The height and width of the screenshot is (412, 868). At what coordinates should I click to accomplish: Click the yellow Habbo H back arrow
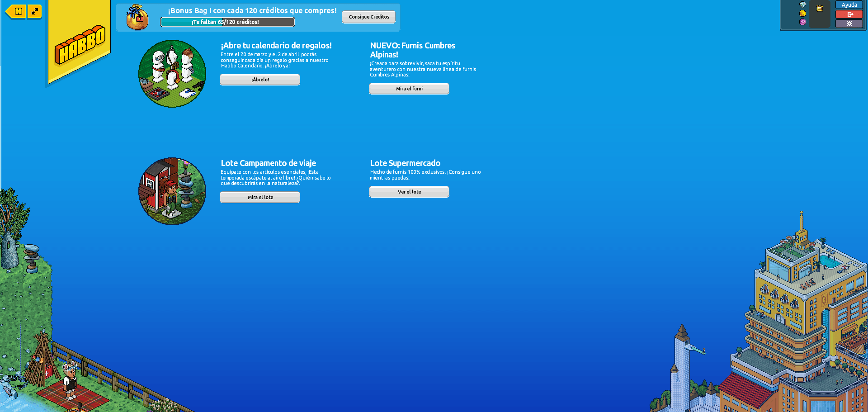click(x=16, y=11)
